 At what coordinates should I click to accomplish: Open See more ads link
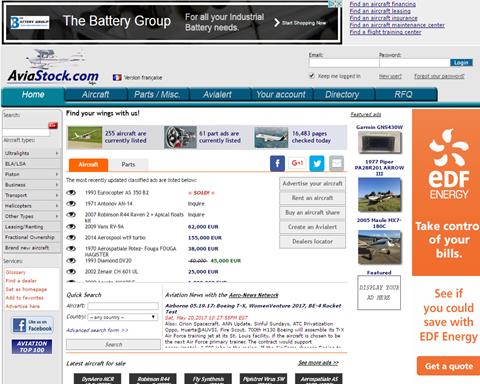(x=318, y=363)
